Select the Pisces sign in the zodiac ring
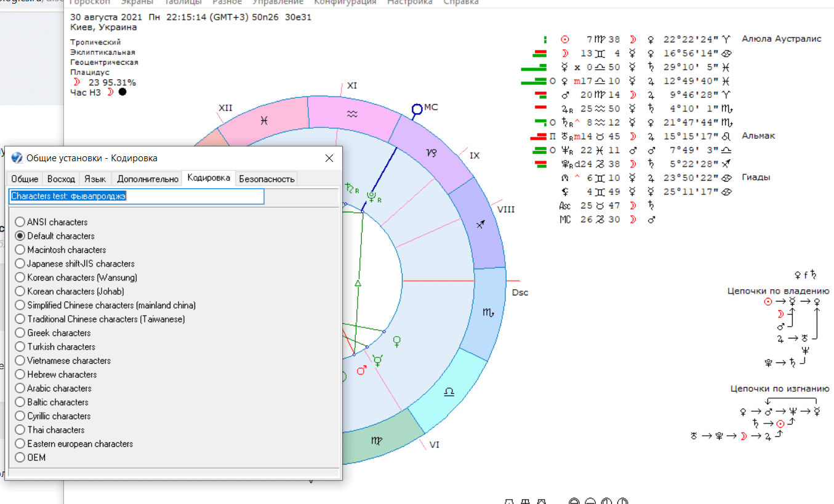834x504 pixels. point(263,121)
